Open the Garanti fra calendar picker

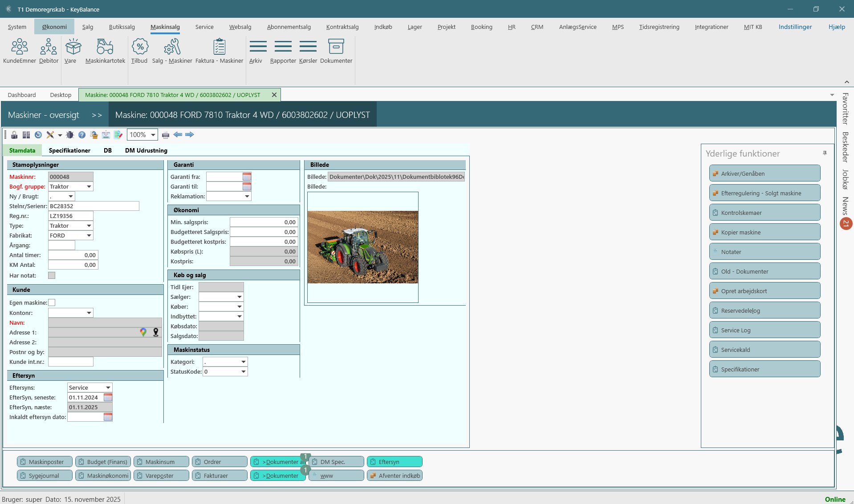pos(247,177)
